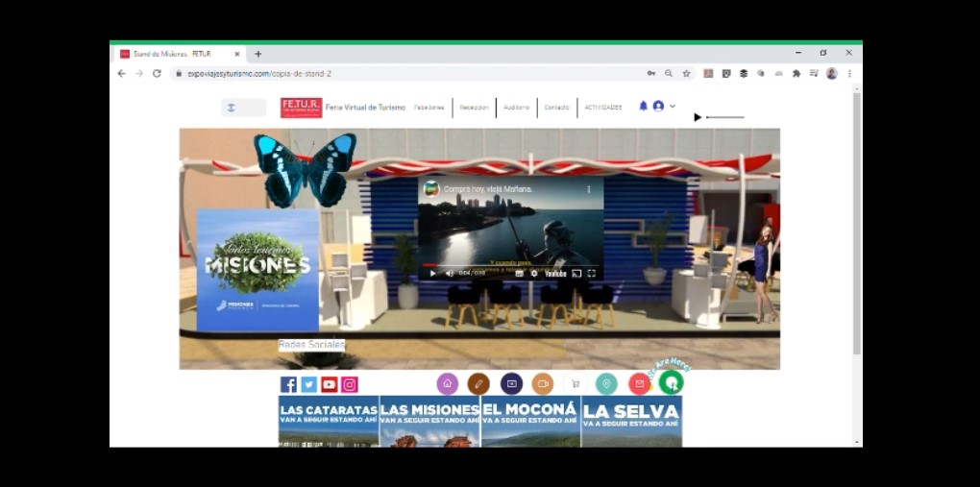Open the Twitter social media icon
The height and width of the screenshot is (487, 980).
(x=308, y=384)
